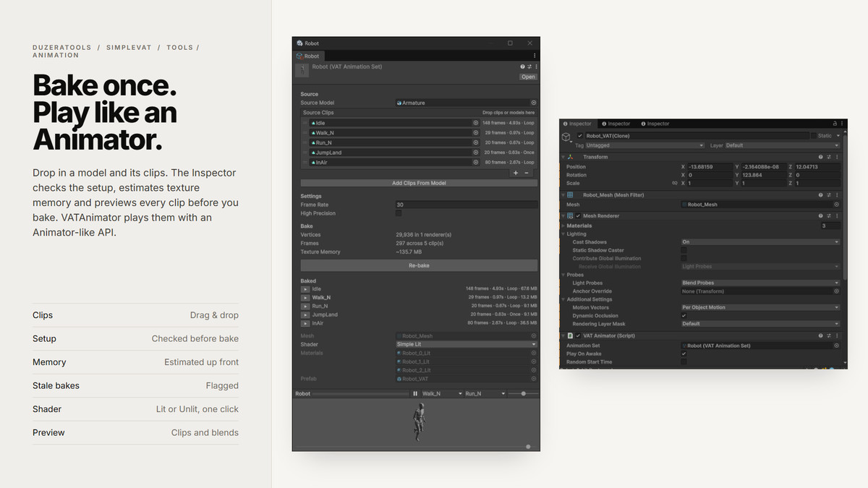Image resolution: width=868 pixels, height=488 pixels.
Task: Toggle the constrained proportions link icon beside Scale
Action: tap(675, 183)
